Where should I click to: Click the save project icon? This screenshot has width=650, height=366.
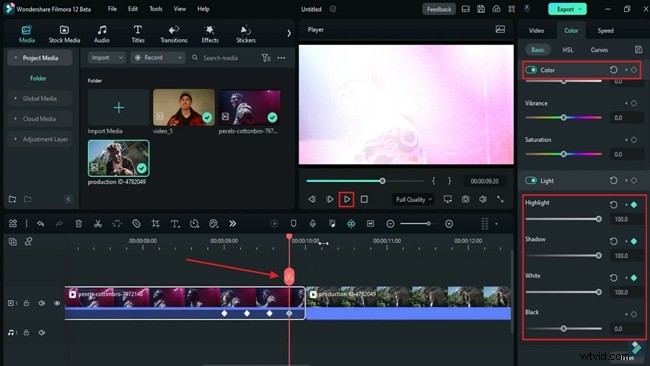[x=481, y=9]
